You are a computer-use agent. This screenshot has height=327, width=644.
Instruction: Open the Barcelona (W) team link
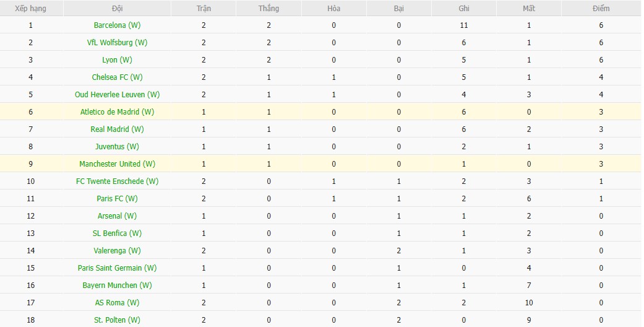tap(117, 25)
